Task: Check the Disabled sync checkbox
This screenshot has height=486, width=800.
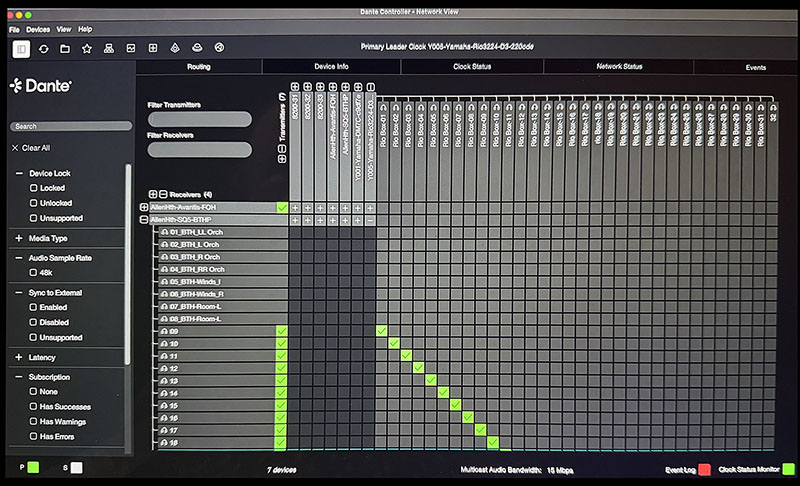Action: click(33, 322)
